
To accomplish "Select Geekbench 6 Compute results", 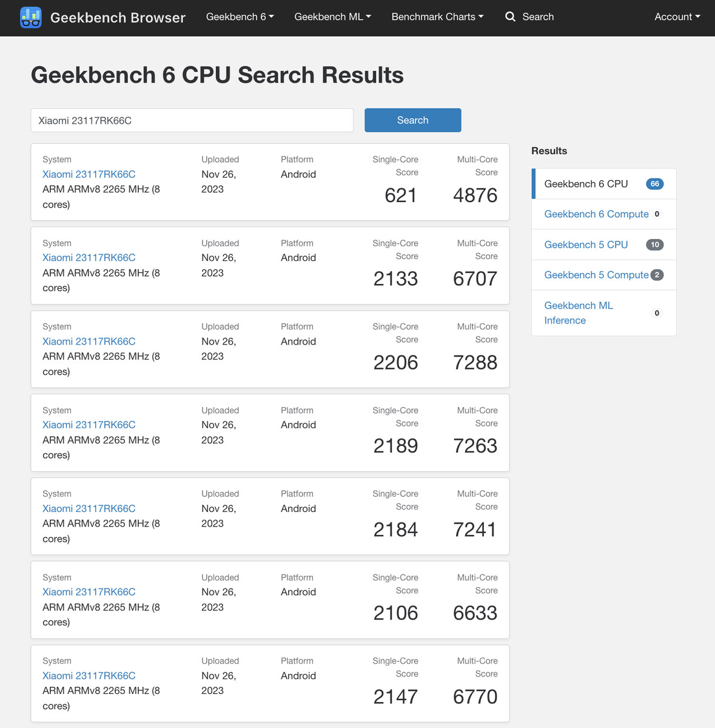I will pyautogui.click(x=604, y=214).
